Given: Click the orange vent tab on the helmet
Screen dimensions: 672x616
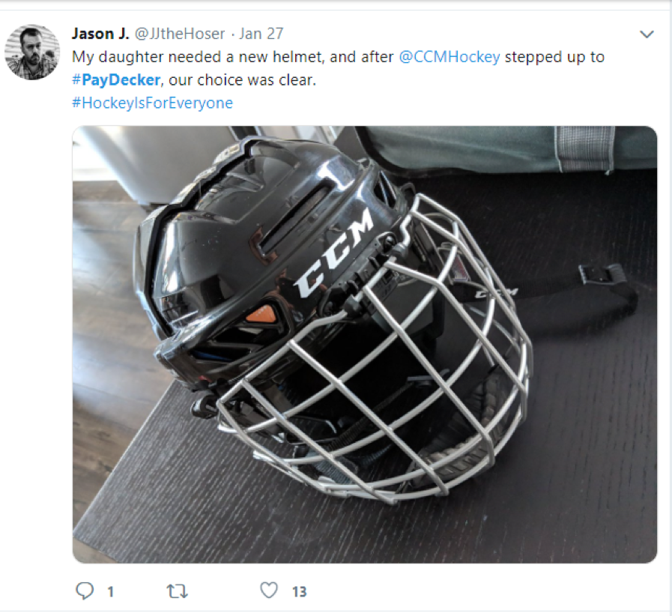Looking at the screenshot, I should click(262, 315).
